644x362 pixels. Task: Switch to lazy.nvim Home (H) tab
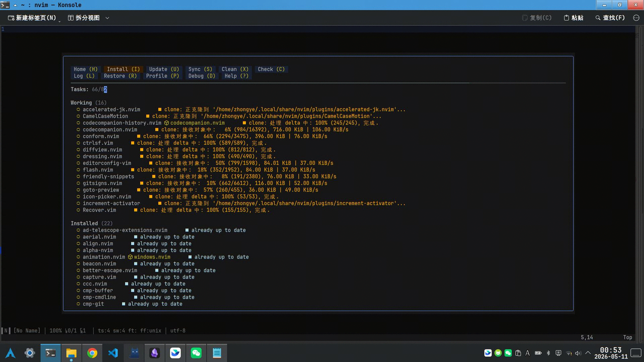click(86, 69)
